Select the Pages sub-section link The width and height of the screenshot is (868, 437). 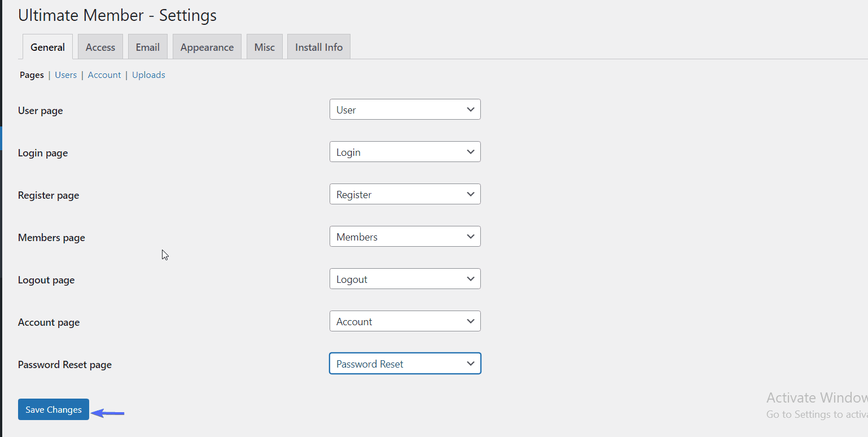[x=32, y=75]
